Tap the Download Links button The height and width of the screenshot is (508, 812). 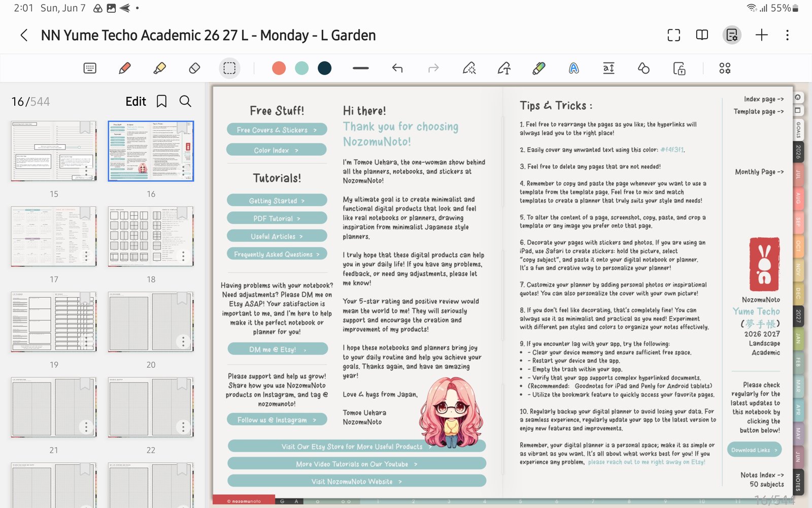coord(754,450)
